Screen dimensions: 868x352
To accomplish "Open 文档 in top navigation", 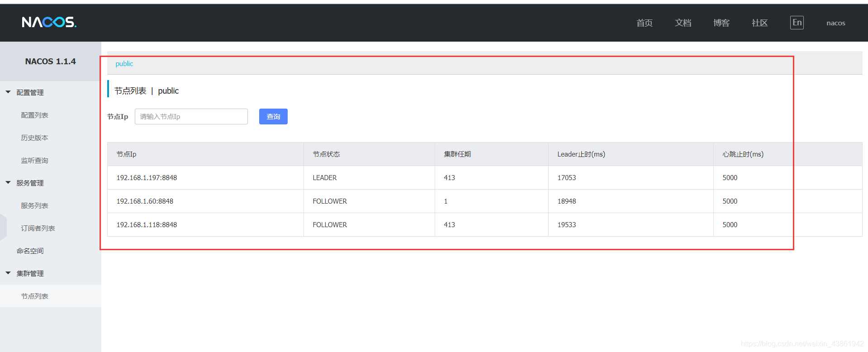I will [683, 23].
